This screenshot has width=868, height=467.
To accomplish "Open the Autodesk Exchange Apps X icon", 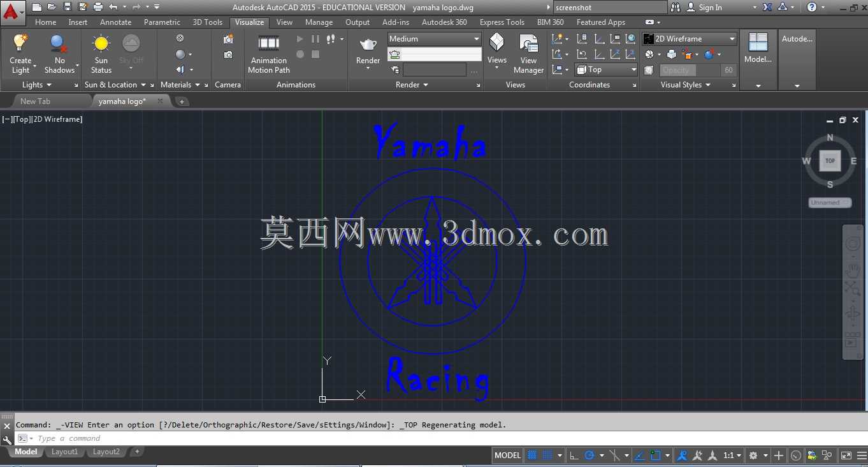I will click(x=767, y=7).
